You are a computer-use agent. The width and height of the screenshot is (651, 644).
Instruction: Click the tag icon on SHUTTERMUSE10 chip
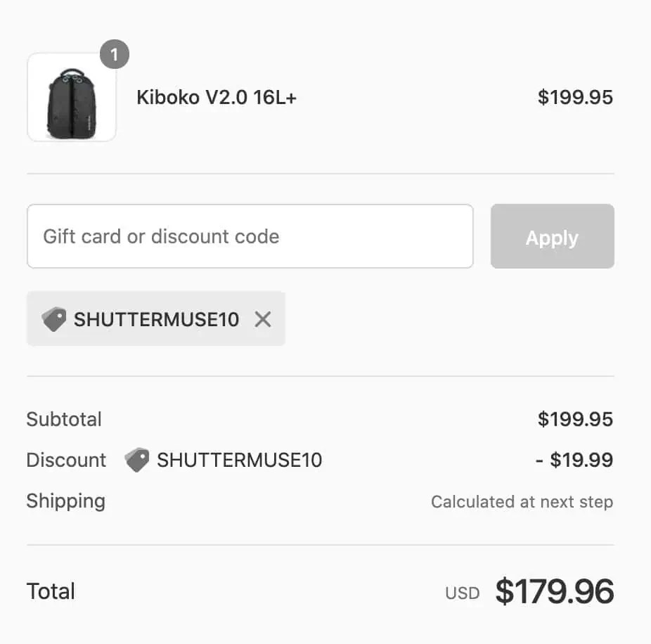(x=53, y=318)
